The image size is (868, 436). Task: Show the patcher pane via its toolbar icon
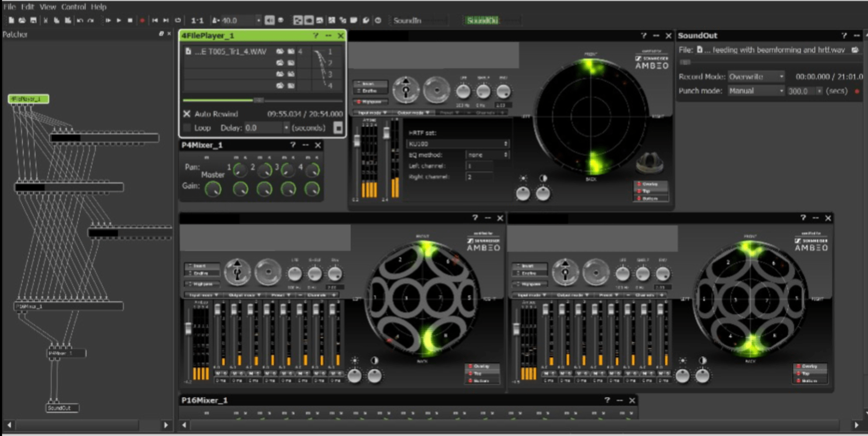click(x=298, y=20)
